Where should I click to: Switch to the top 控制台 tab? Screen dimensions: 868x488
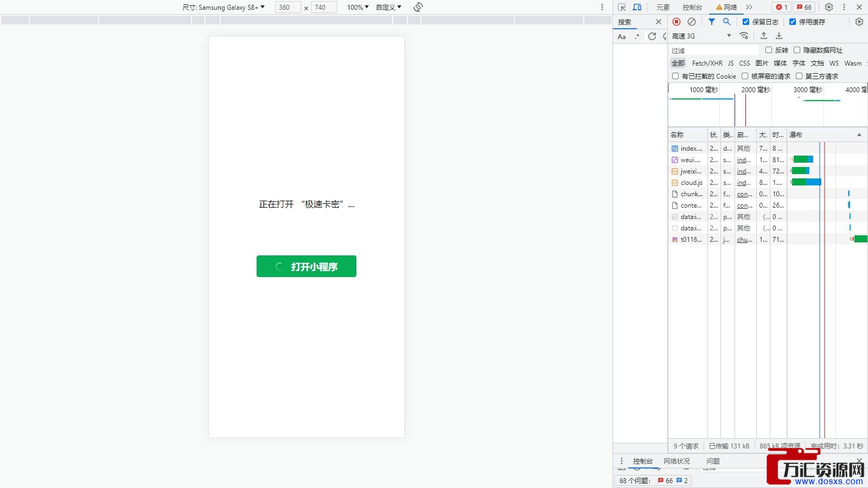tap(692, 7)
